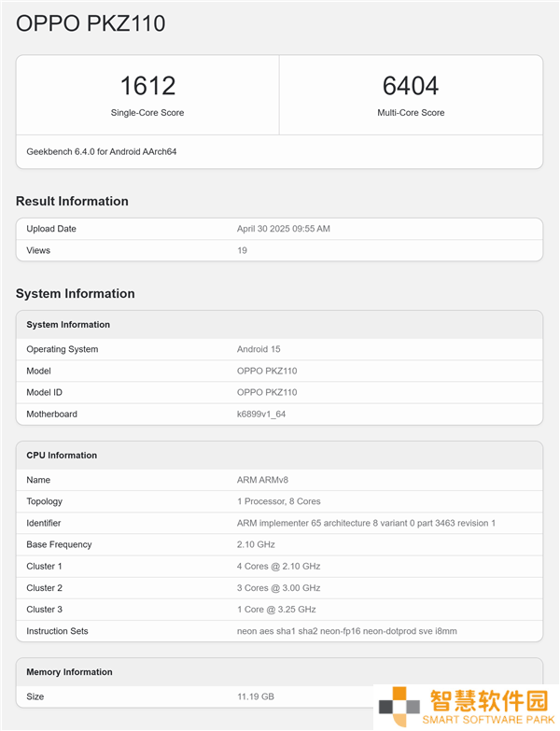This screenshot has width=560, height=731.
Task: Select the April 30 2025 09:55 AM value
Action: click(283, 229)
